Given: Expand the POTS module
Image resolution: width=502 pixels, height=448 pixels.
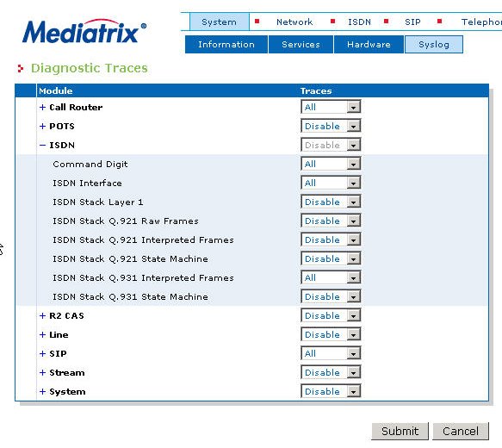Looking at the screenshot, I should [x=42, y=126].
